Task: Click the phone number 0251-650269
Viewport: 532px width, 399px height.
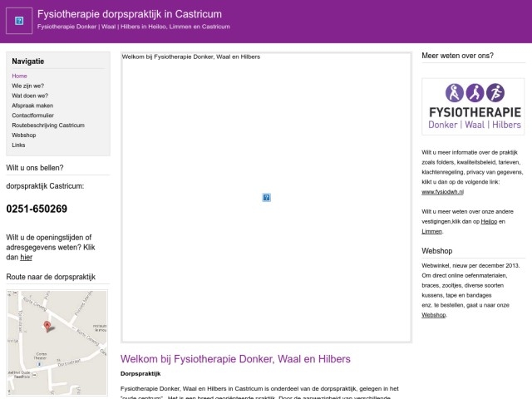Action: coord(37,209)
